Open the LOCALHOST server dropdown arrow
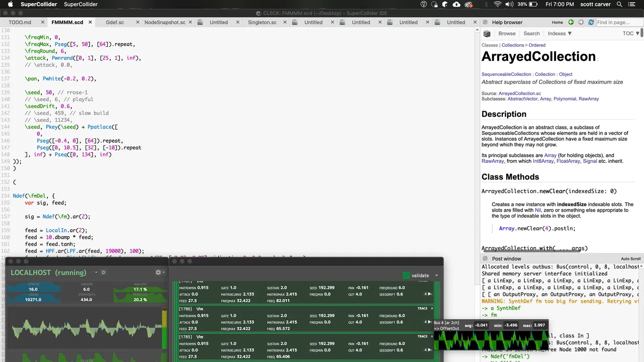Viewport: 644px width, 362px height. pyautogui.click(x=96, y=272)
